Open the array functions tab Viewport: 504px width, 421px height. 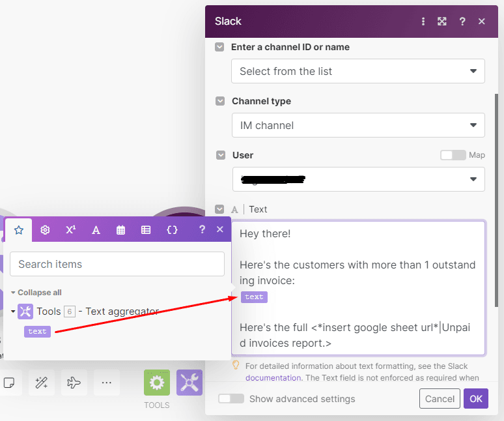coord(146,229)
